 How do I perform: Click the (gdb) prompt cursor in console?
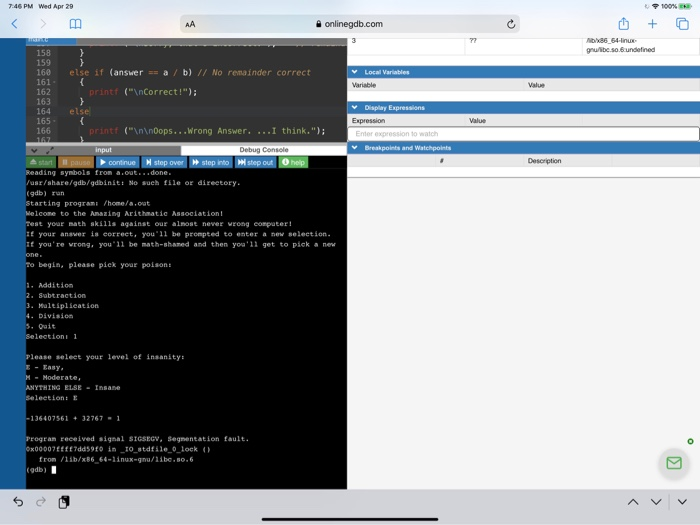coord(54,470)
